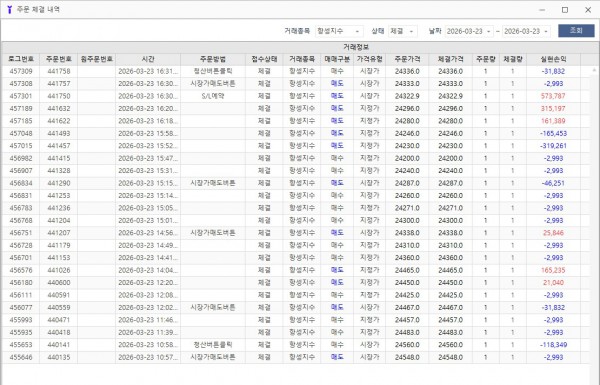
Task: Click log number 455935 cell
Action: [x=21, y=332]
